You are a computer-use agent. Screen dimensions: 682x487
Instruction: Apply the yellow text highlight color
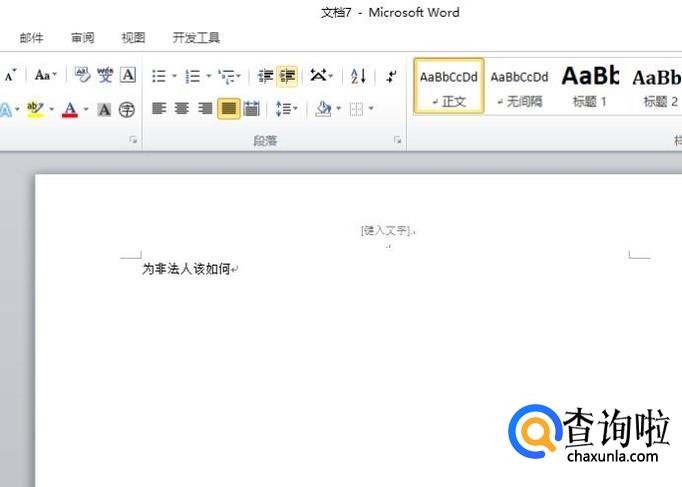tap(35, 109)
